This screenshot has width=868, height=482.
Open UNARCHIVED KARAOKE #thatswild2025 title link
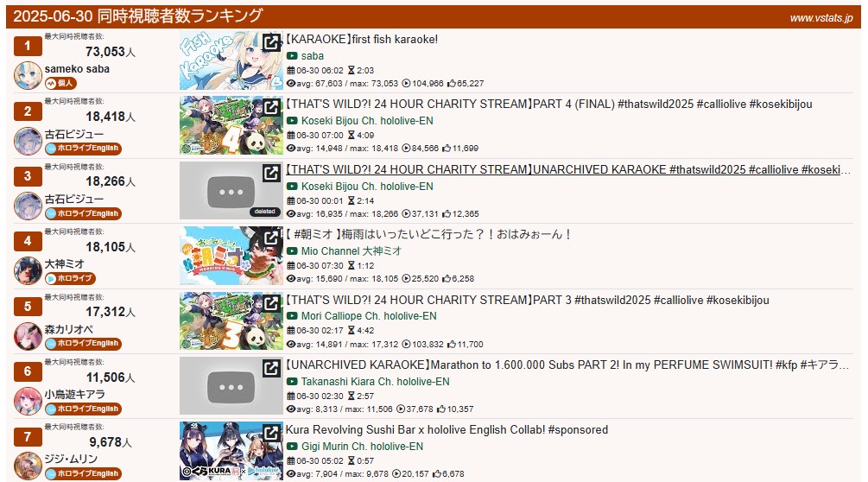[x=568, y=170]
